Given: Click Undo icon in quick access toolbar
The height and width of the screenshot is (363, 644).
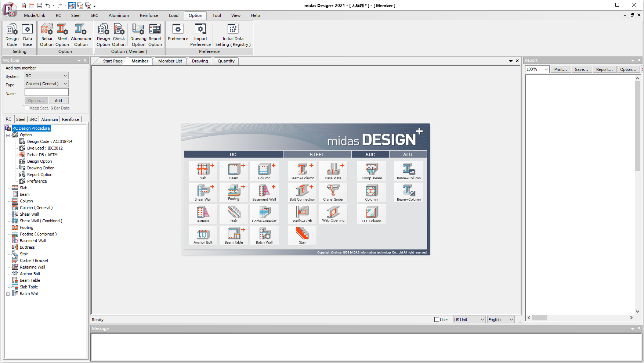Looking at the screenshot, I should 48,6.
